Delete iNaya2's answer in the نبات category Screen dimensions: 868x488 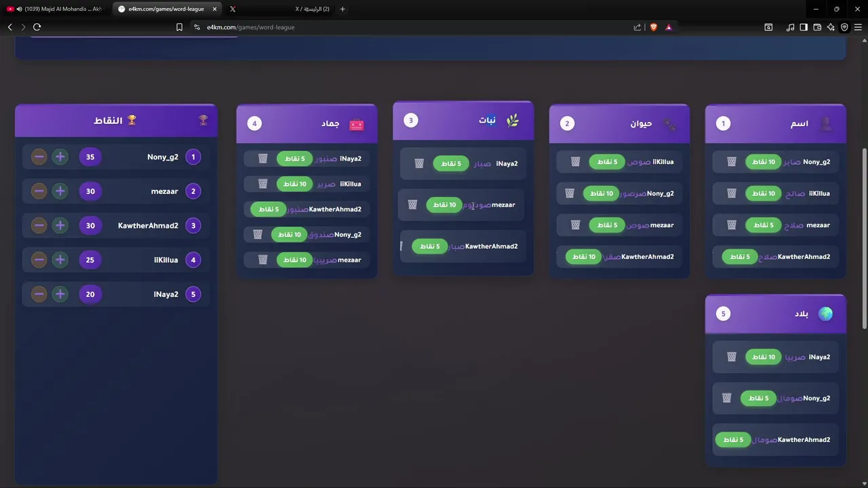[x=419, y=163]
